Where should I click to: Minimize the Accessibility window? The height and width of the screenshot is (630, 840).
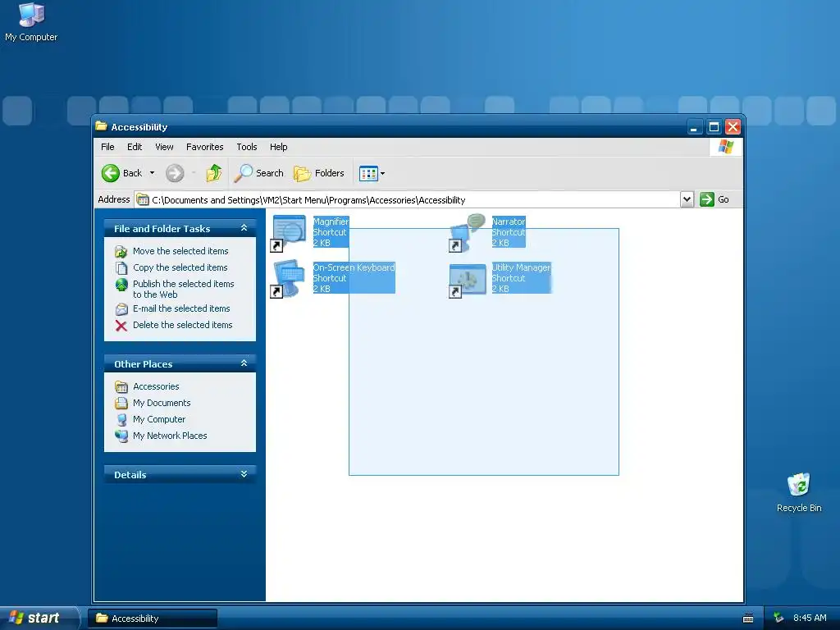point(694,127)
